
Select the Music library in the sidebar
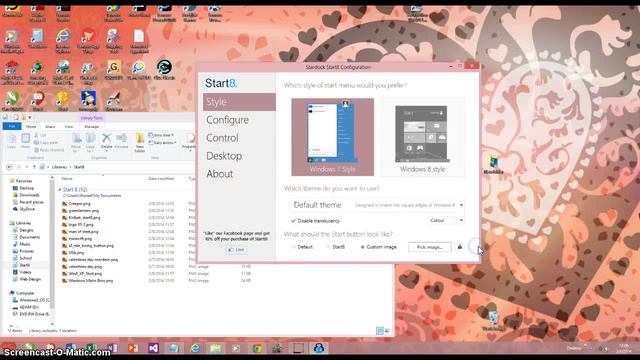[x=25, y=244]
